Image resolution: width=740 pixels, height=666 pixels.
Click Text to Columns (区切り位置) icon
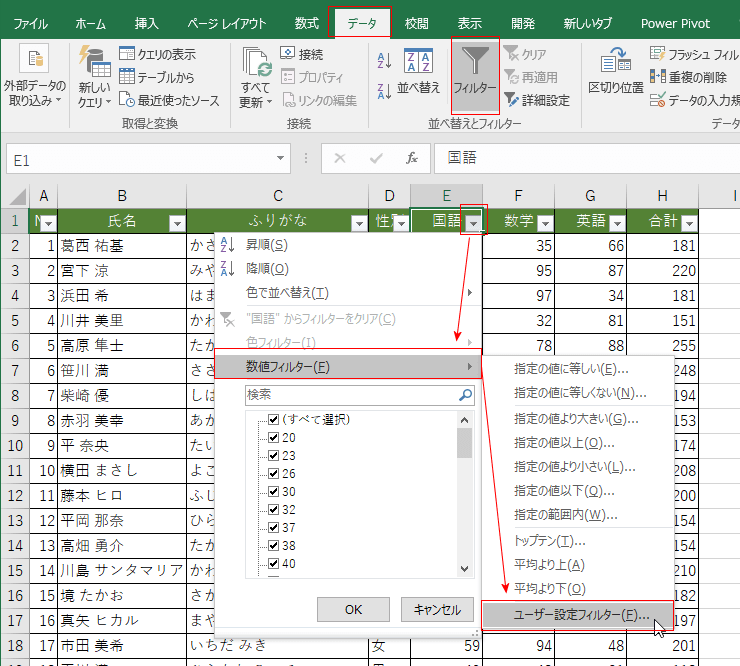[615, 62]
